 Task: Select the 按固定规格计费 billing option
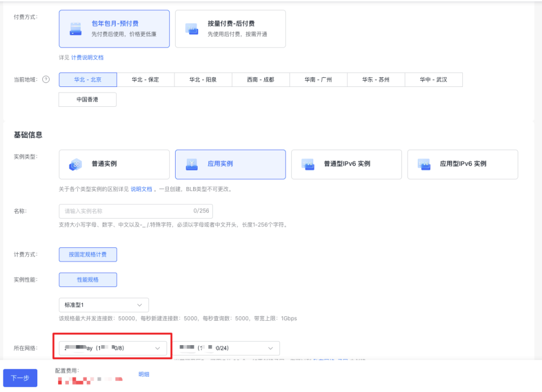pyautogui.click(x=88, y=255)
